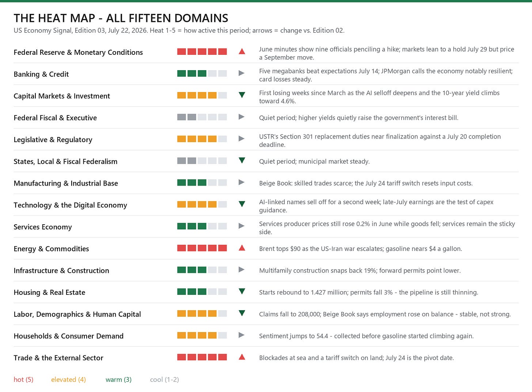Click the 'elevated (4)' legend entry
The width and height of the screenshot is (532, 392).
[69, 380]
